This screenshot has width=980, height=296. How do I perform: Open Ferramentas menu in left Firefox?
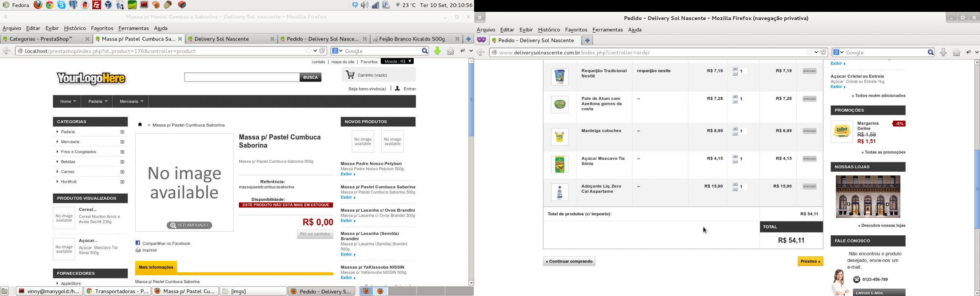[134, 28]
